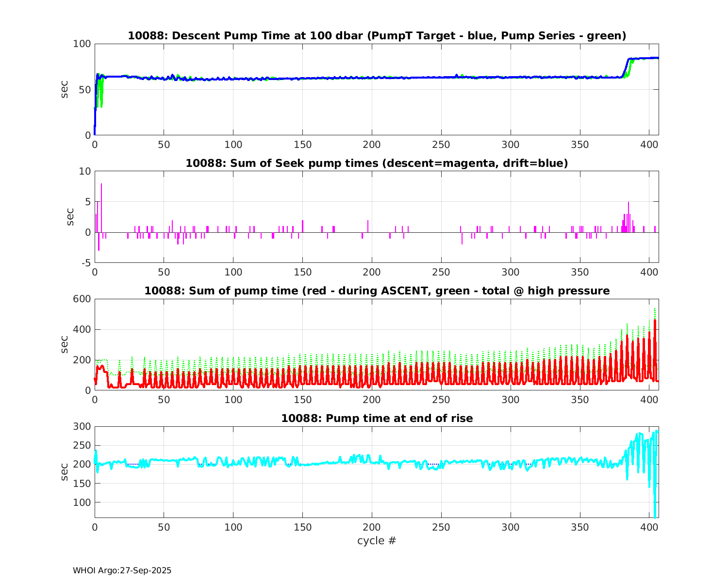This screenshot has height=582, width=728.
Task: Click the 300 y-axis tick in bottom plot
Action: (x=82, y=426)
